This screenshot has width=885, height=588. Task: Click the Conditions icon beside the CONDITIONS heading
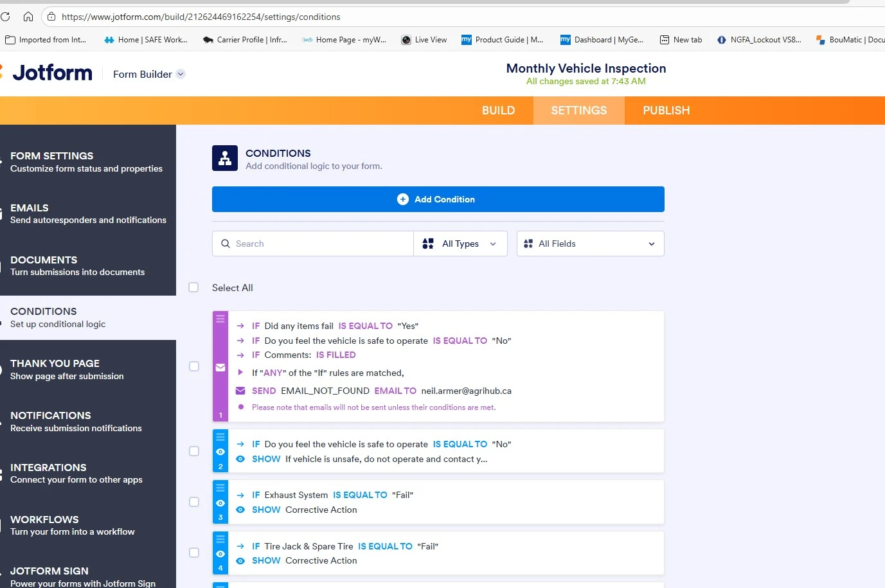click(224, 157)
